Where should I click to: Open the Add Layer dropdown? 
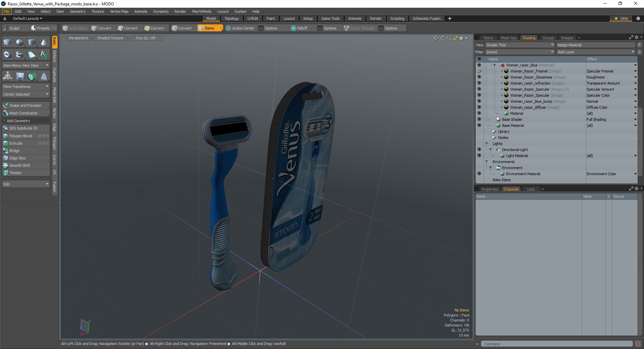(x=596, y=52)
